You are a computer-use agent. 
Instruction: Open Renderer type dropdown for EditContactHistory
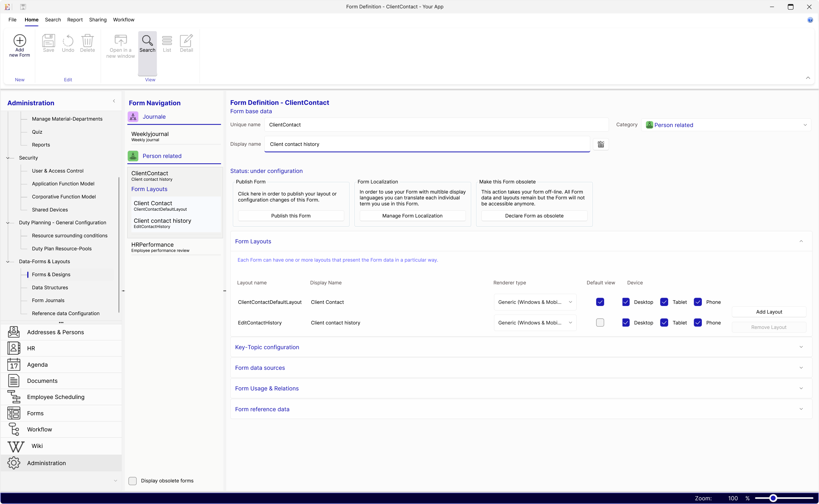coord(535,323)
